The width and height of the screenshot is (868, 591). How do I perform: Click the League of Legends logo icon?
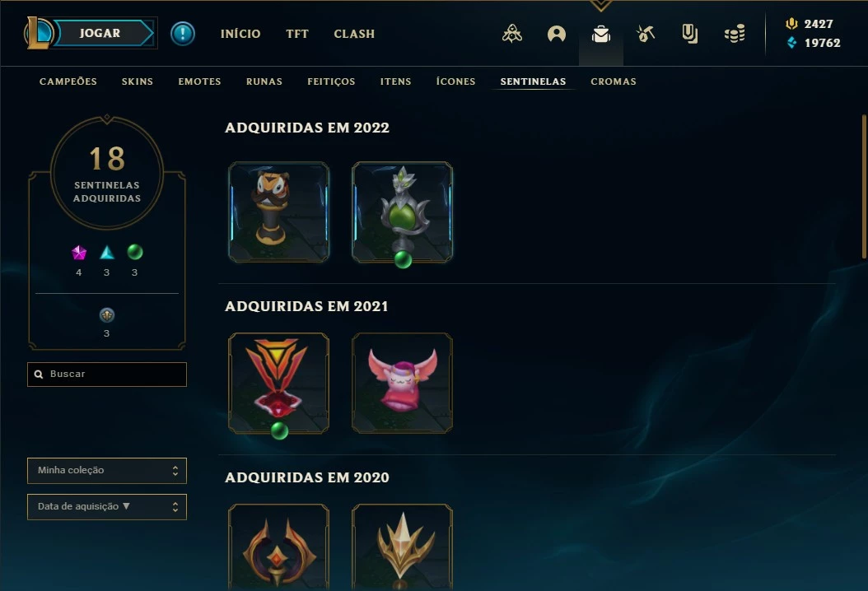(39, 33)
